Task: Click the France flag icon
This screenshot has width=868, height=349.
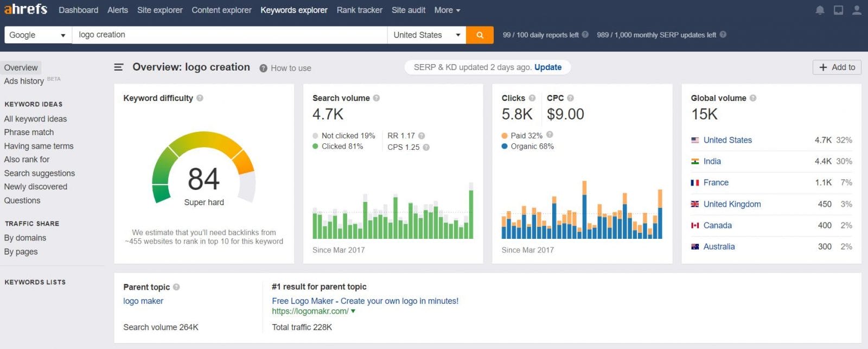Action: pyautogui.click(x=695, y=183)
